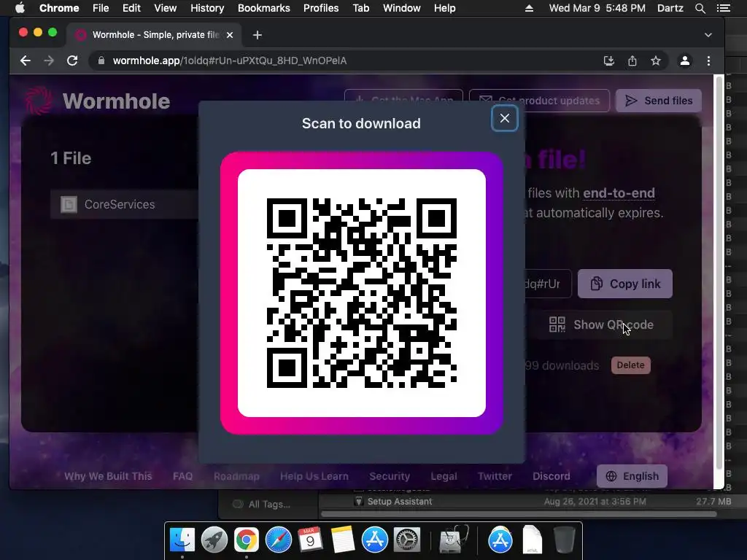The height and width of the screenshot is (560, 747).
Task: Click the page vertical scrollbar
Action: coord(719,271)
